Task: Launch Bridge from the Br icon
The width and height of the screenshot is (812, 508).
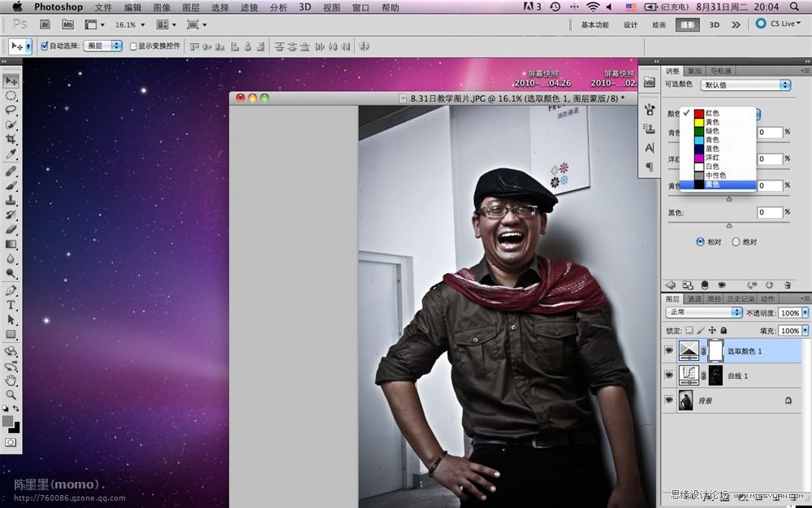Action: pyautogui.click(x=45, y=24)
